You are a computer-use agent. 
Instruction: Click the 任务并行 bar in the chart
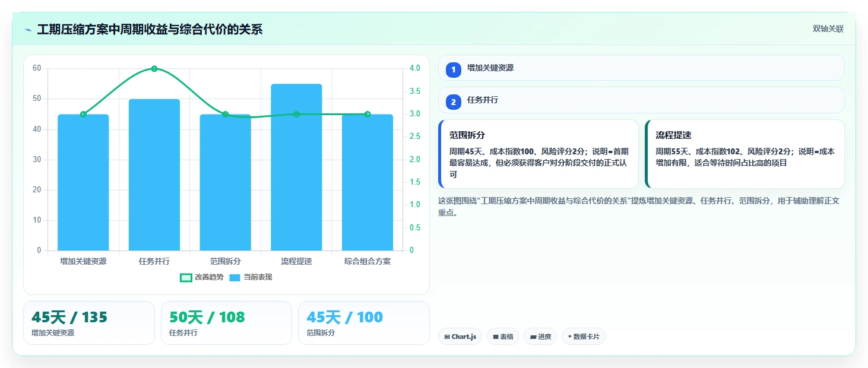pos(154,175)
